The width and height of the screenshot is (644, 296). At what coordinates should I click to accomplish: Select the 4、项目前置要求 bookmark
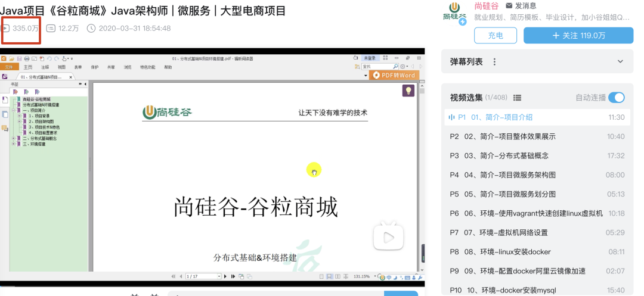click(43, 133)
